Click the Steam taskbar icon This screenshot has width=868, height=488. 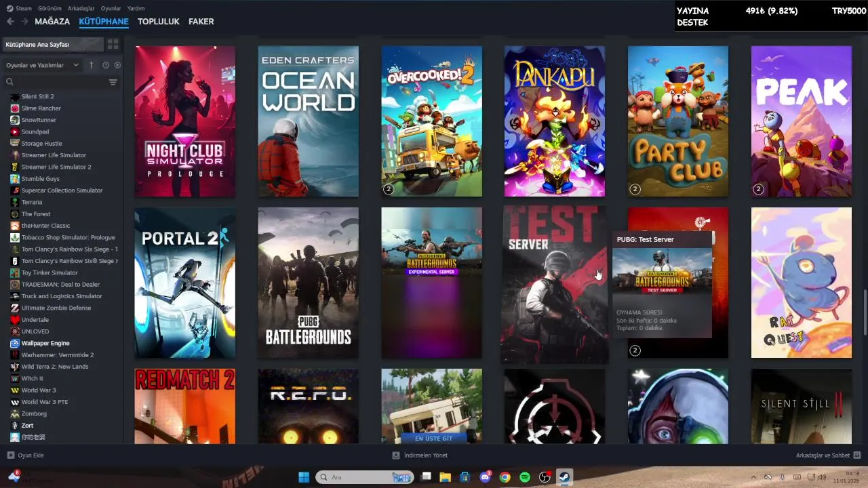564,477
